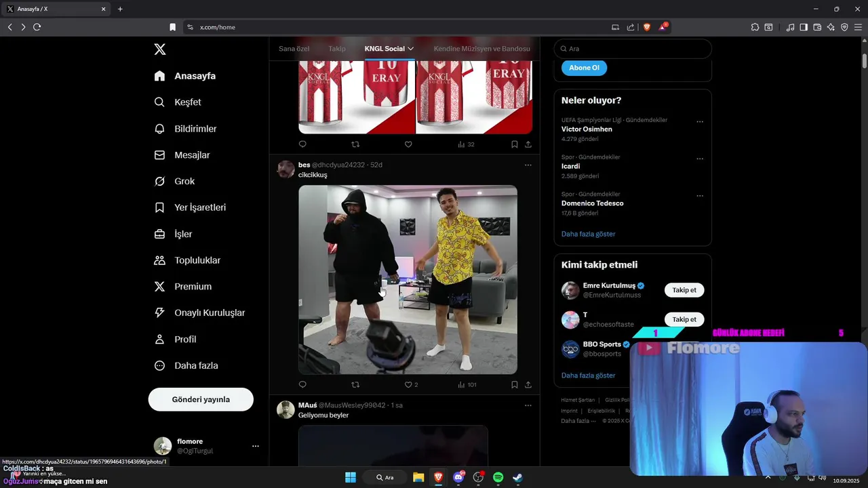The width and height of the screenshot is (868, 488).
Task: Like the ERAY jersey tweet
Action: coord(408,144)
